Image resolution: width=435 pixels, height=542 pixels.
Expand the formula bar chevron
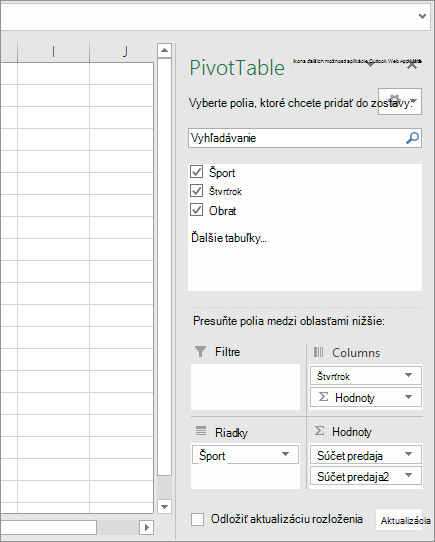(422, 16)
